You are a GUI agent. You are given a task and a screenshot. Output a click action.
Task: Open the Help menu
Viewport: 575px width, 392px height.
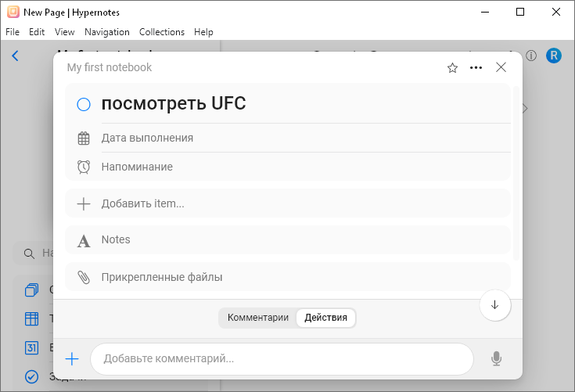point(203,32)
